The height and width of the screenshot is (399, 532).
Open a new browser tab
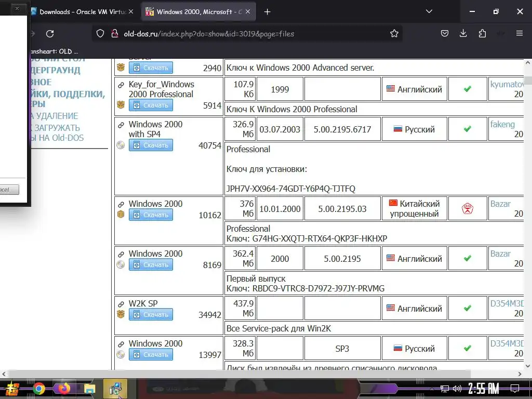click(268, 12)
